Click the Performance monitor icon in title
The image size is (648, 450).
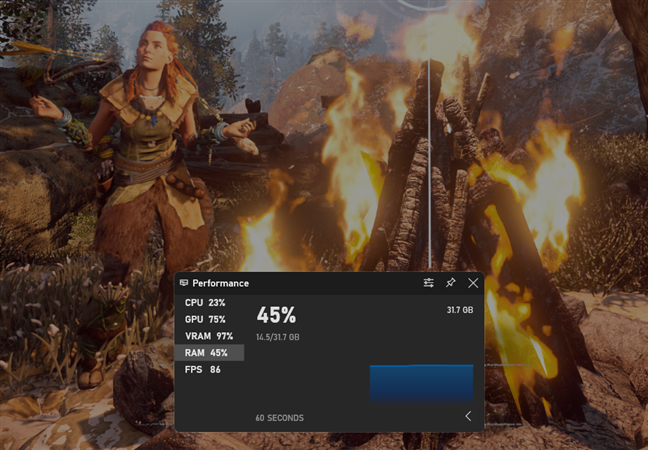point(184,283)
